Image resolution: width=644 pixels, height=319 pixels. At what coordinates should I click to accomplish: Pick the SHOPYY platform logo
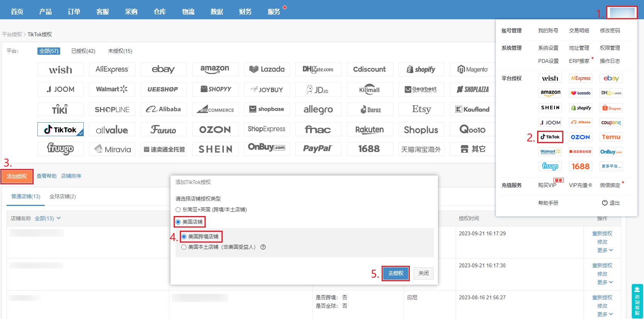click(x=215, y=89)
